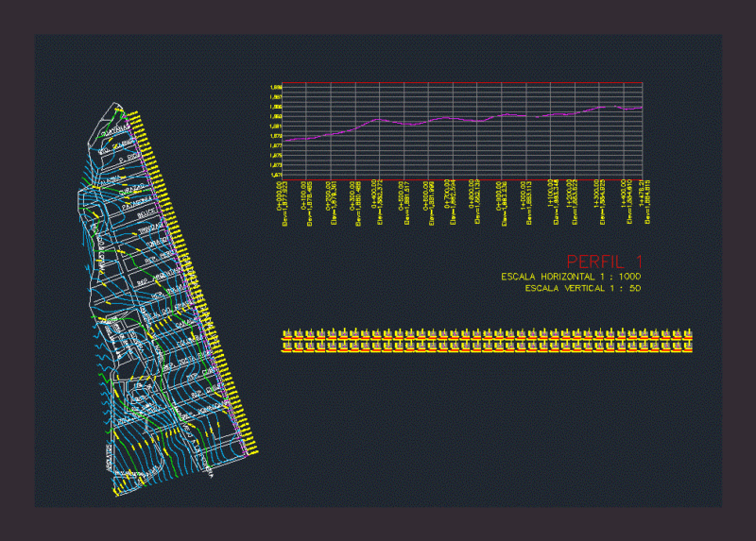Select the BELICE street label on plan
This screenshot has height=541, width=756.
click(146, 213)
